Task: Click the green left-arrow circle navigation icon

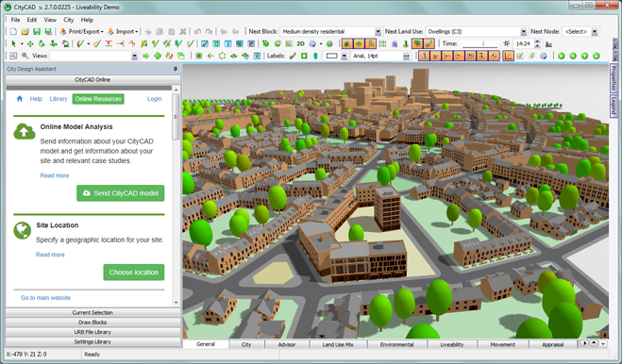Action: (x=562, y=56)
